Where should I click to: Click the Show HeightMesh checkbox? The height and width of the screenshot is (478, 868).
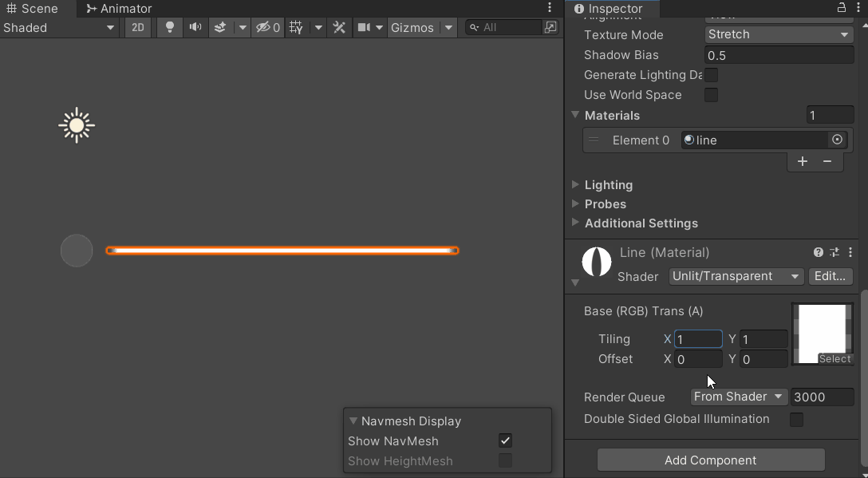(505, 460)
